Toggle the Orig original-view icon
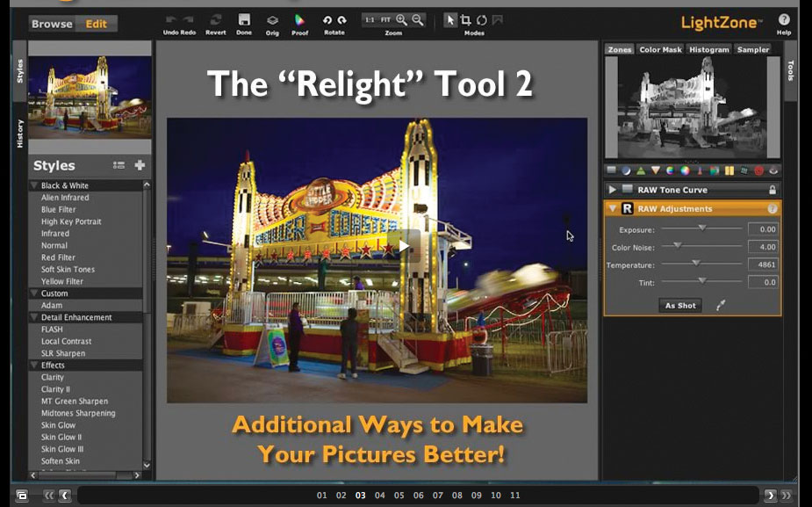 [271, 18]
